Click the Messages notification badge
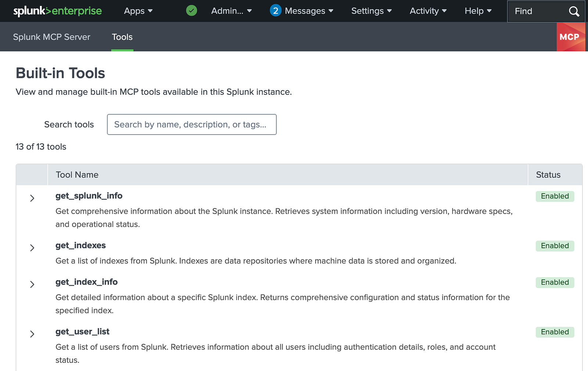This screenshot has height=371, width=588. 276,11
